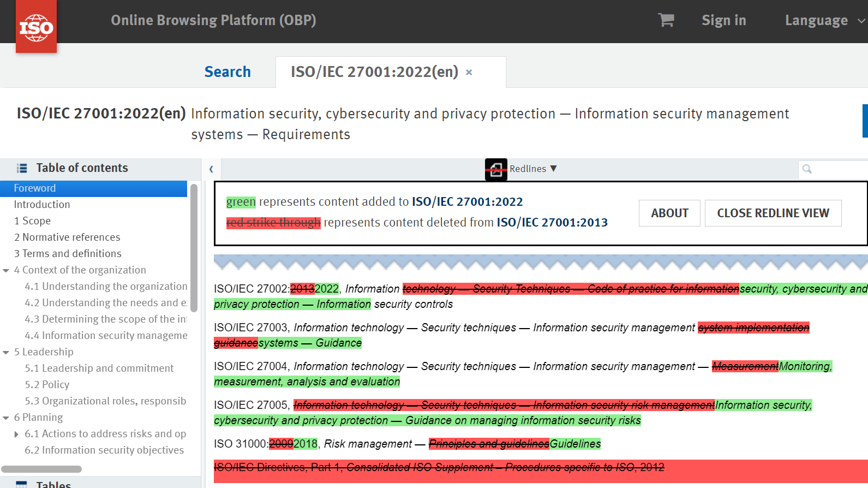
Task: Go to 1 Scope
Action: [x=32, y=221]
